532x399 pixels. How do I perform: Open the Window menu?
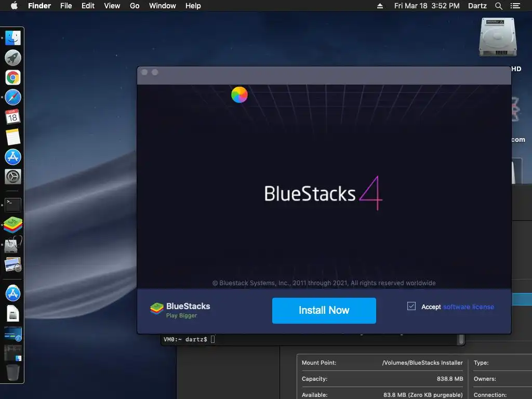(x=163, y=6)
